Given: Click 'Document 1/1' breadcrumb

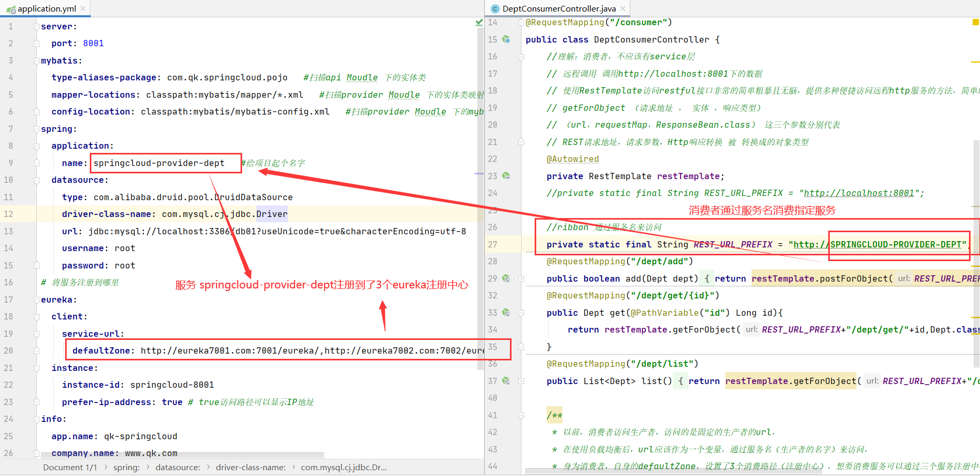Looking at the screenshot, I should click(70, 468).
